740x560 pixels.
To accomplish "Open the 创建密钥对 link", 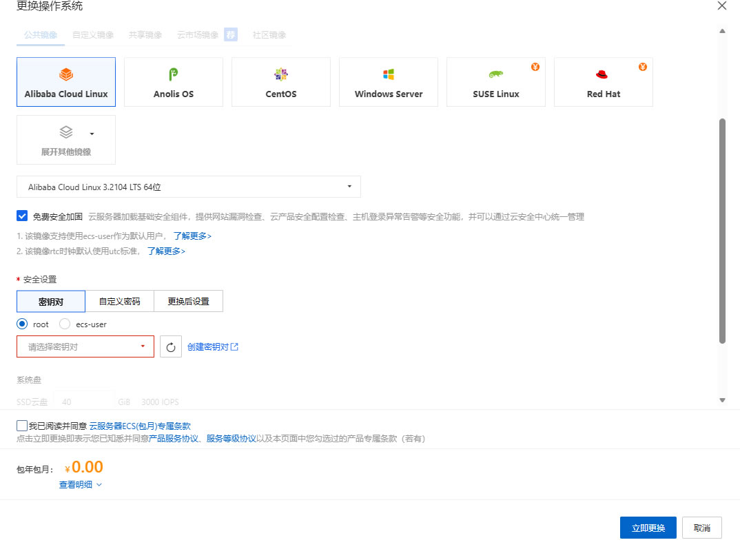I will (x=213, y=346).
